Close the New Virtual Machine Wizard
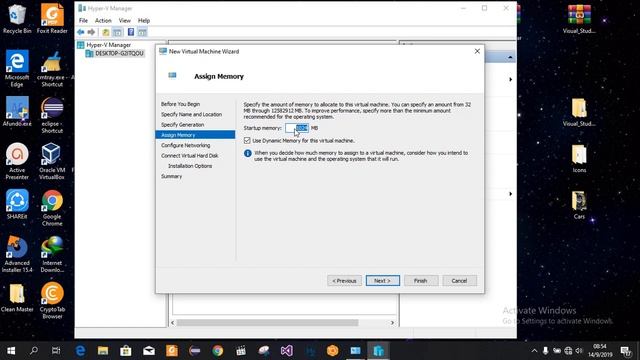 [x=477, y=51]
